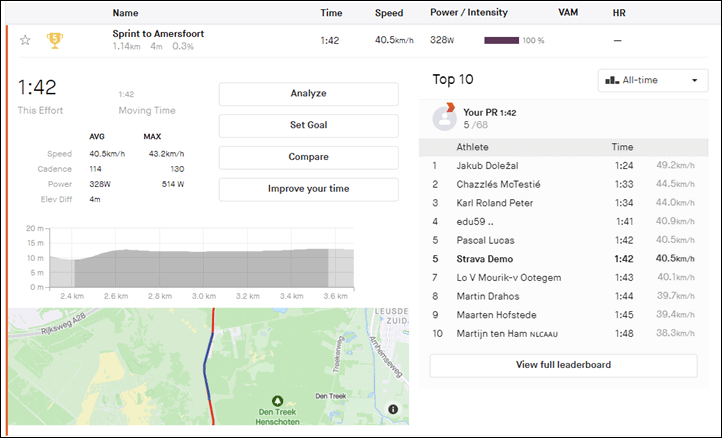Click the 328W power value in segment row
This screenshot has height=438, width=722.
[x=442, y=40]
